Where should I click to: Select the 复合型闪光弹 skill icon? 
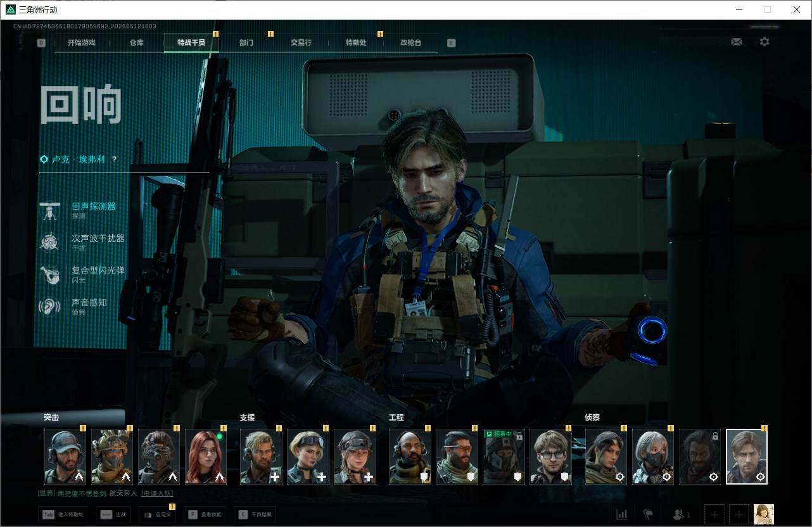[49, 274]
